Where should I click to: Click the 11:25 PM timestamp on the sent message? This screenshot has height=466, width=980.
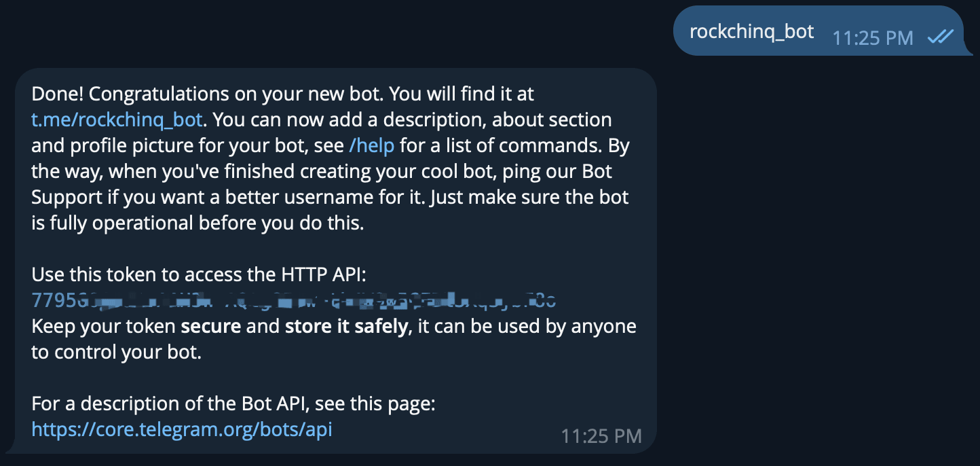(873, 39)
